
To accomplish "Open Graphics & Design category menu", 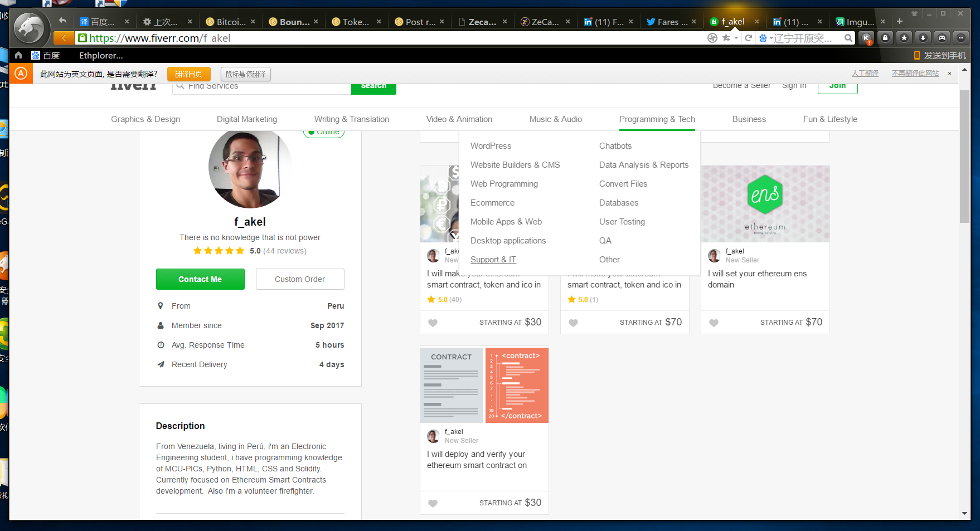I will [x=145, y=119].
